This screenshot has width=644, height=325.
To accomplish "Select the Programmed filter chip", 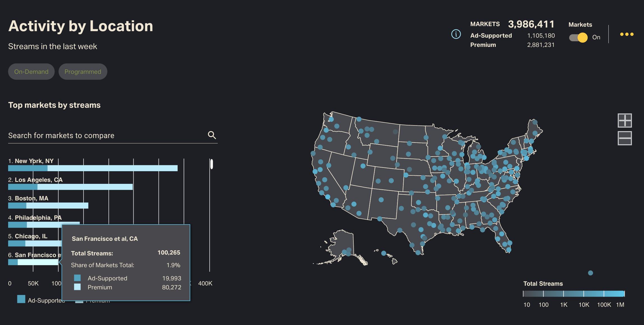I will coord(83,72).
